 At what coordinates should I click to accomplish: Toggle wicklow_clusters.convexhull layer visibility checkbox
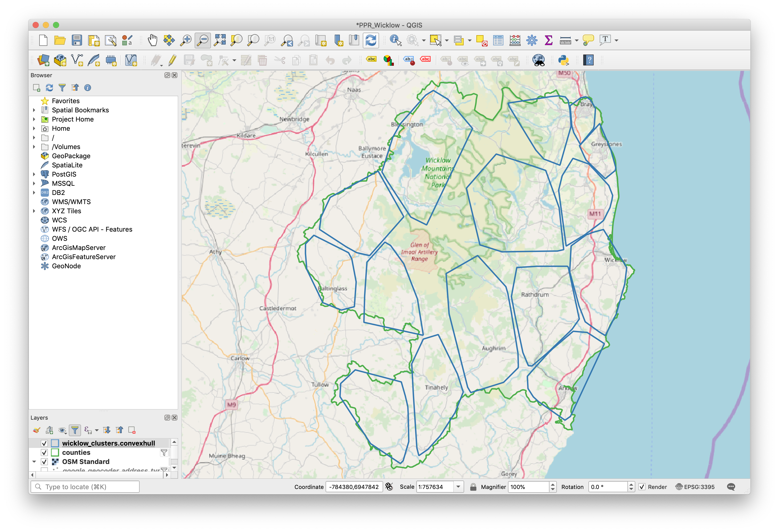pos(44,443)
